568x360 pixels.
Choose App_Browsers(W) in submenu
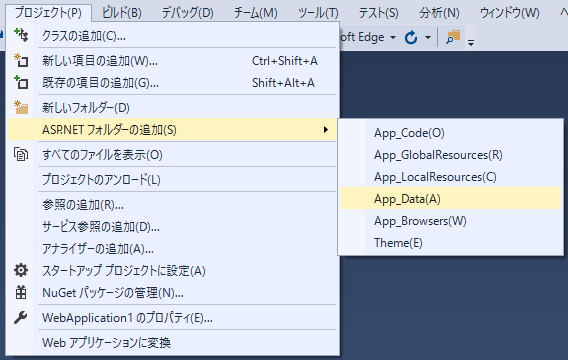pos(451,221)
